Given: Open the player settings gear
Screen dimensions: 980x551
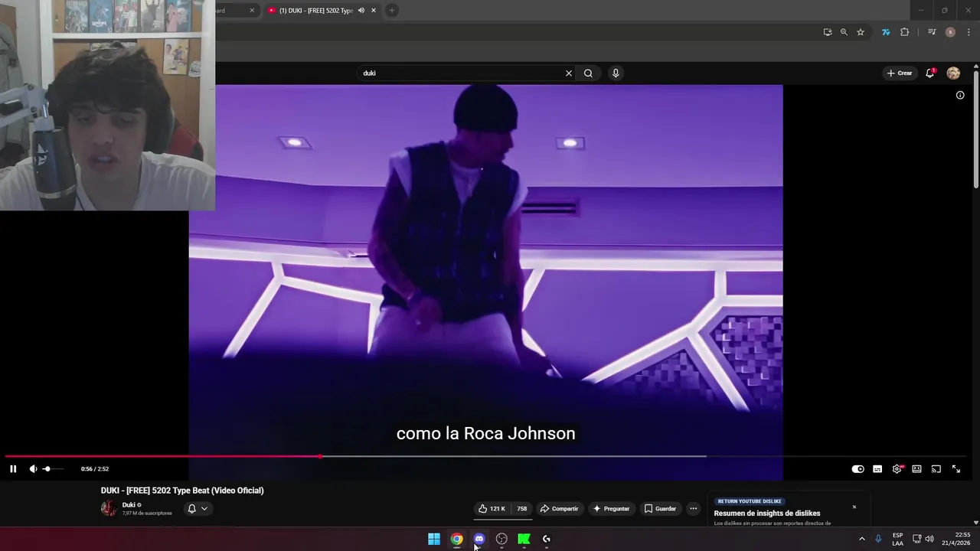Looking at the screenshot, I should click(897, 469).
